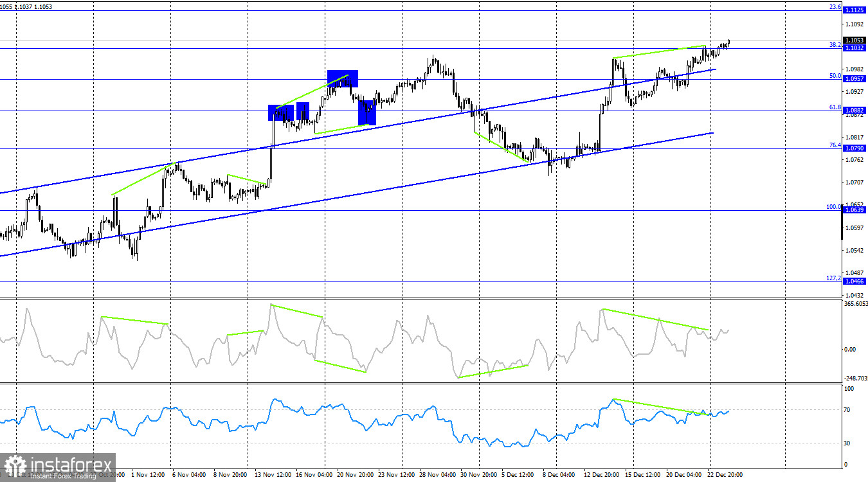Click the RSI scale value 70

[x=849, y=409]
